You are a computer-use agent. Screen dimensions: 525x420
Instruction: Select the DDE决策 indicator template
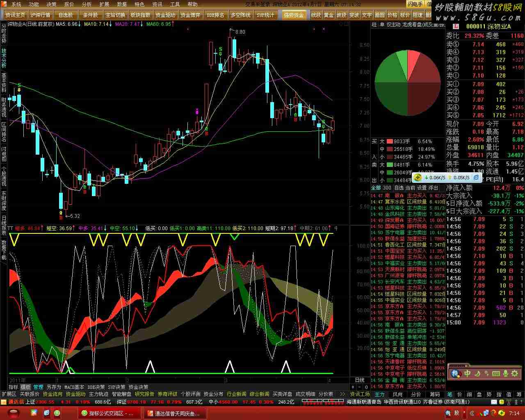96,387
